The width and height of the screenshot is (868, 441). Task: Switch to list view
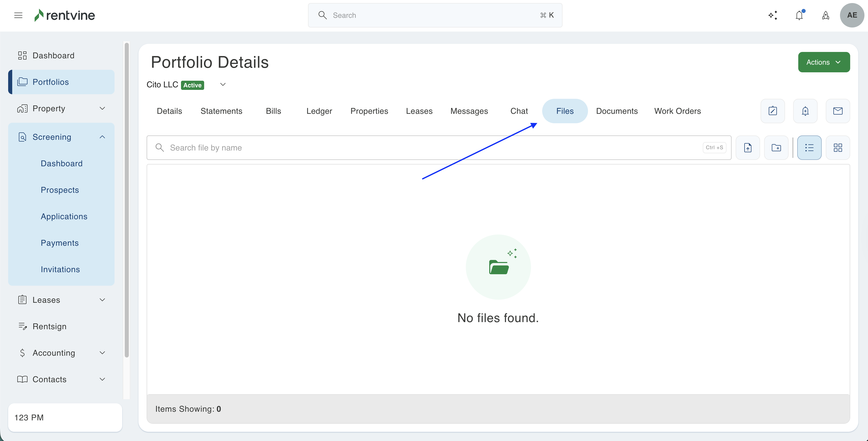point(809,148)
